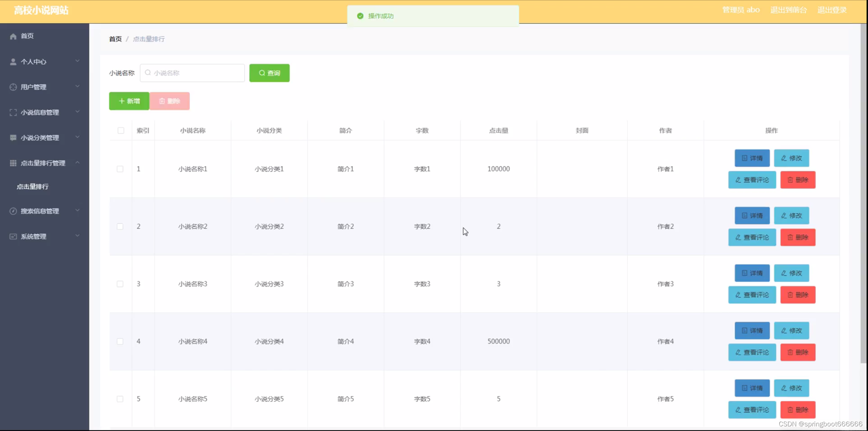
Task: Open the 点击量排行 submenu item
Action: tap(33, 187)
